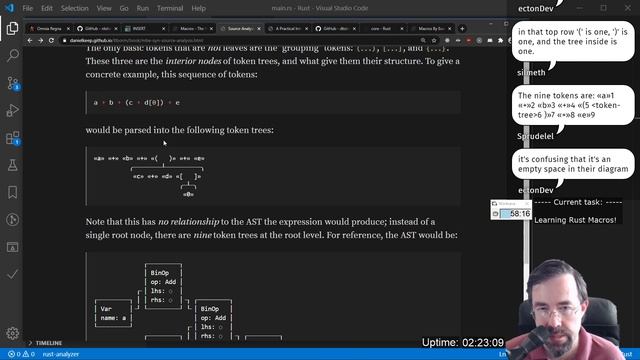This screenshot has width=640, height=360.
Task: Click the checkmark icon in activity bar
Action: click(12, 274)
